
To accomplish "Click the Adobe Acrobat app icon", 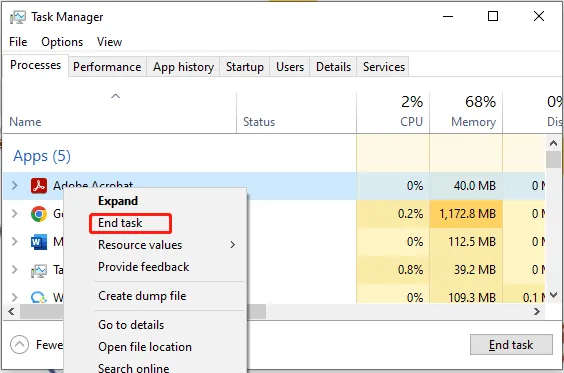I will pyautogui.click(x=39, y=186).
